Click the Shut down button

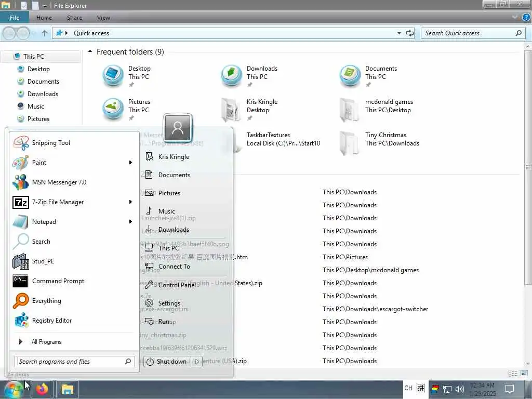click(167, 362)
